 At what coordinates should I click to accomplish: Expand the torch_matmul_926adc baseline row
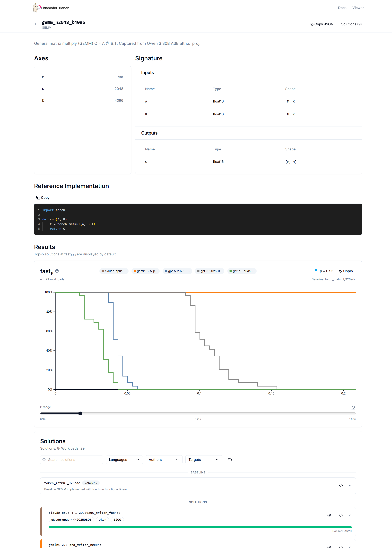pos(349,486)
